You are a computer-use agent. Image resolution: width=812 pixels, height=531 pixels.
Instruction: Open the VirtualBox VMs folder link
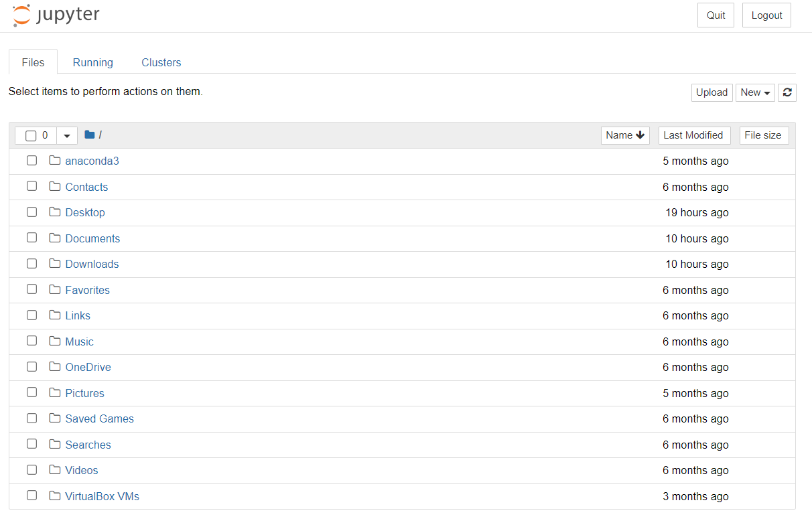(102, 496)
